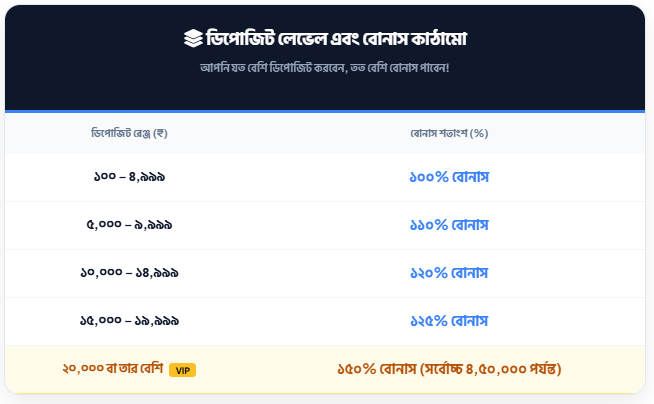Click the ১০০% বোনাস link text
The image size is (654, 404).
click(449, 177)
